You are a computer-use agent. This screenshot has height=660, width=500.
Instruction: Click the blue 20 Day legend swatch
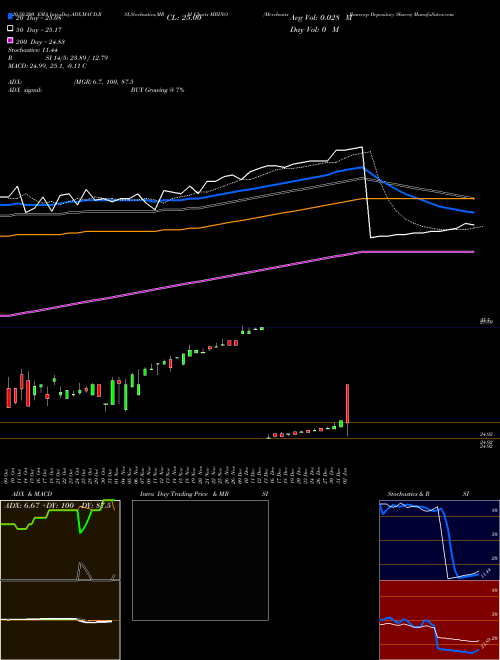(x=10, y=17)
